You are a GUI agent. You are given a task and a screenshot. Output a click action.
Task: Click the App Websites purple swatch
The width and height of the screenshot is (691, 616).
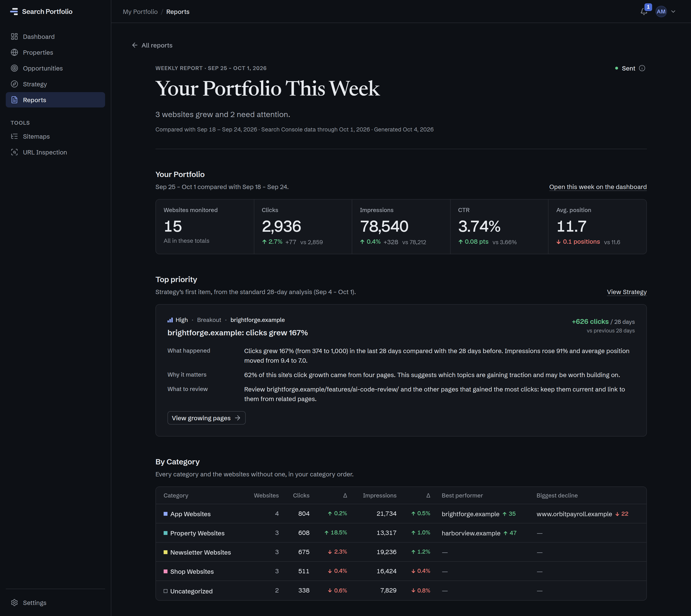(x=166, y=514)
